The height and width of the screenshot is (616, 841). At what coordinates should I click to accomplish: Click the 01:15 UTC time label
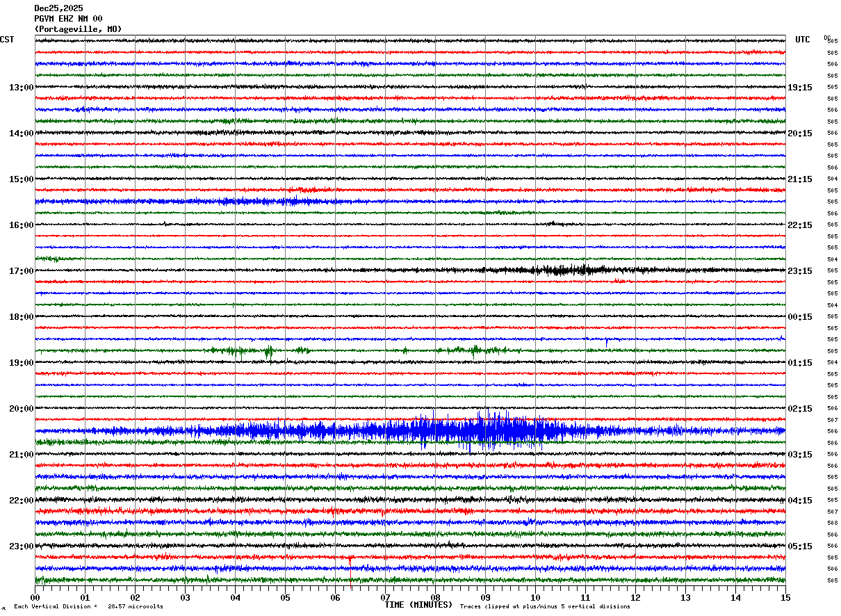[x=800, y=363]
